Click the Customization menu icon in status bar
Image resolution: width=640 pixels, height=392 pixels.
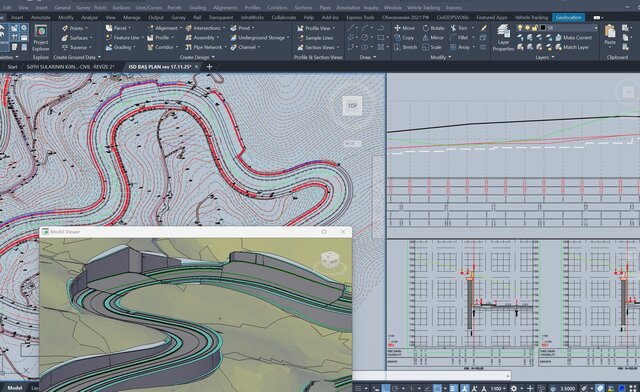(x=633, y=388)
